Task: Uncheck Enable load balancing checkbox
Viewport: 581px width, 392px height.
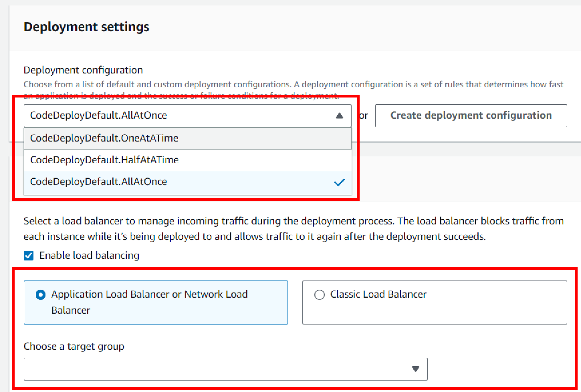Action: (29, 256)
